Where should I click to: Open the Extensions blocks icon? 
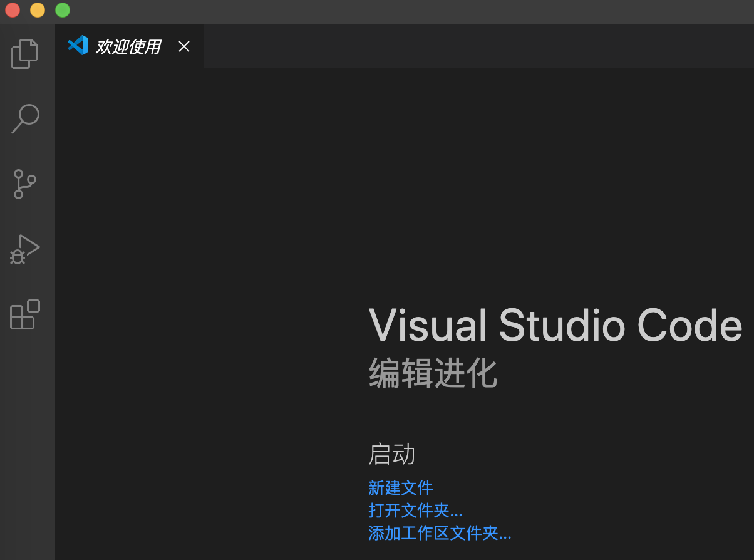coord(25,314)
